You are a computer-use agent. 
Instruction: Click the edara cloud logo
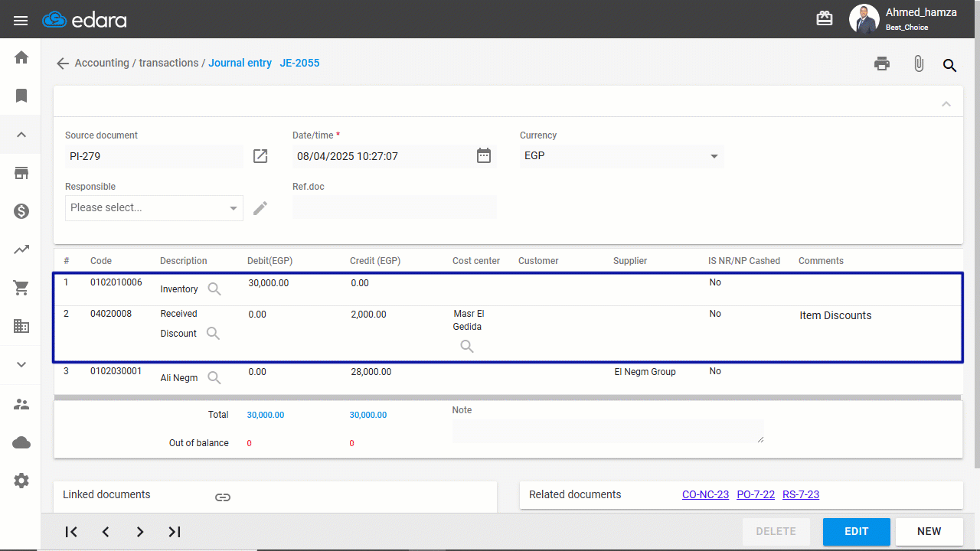click(84, 20)
